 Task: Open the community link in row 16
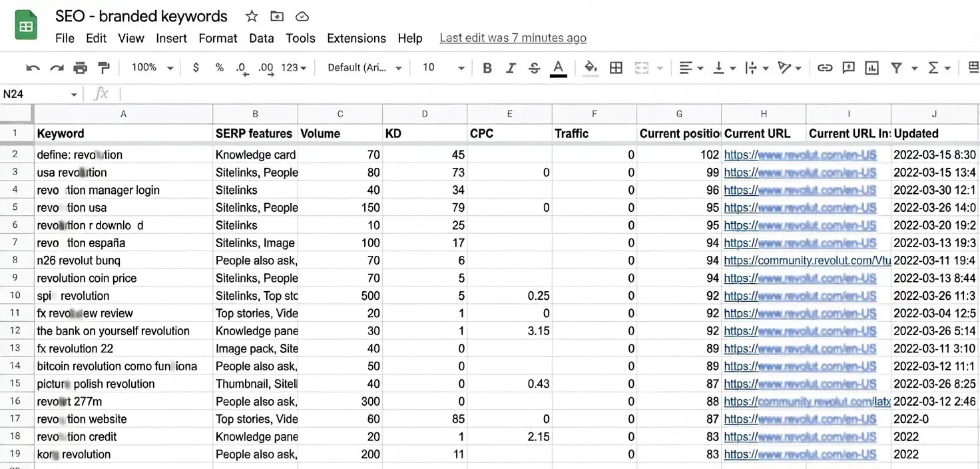tap(807, 401)
